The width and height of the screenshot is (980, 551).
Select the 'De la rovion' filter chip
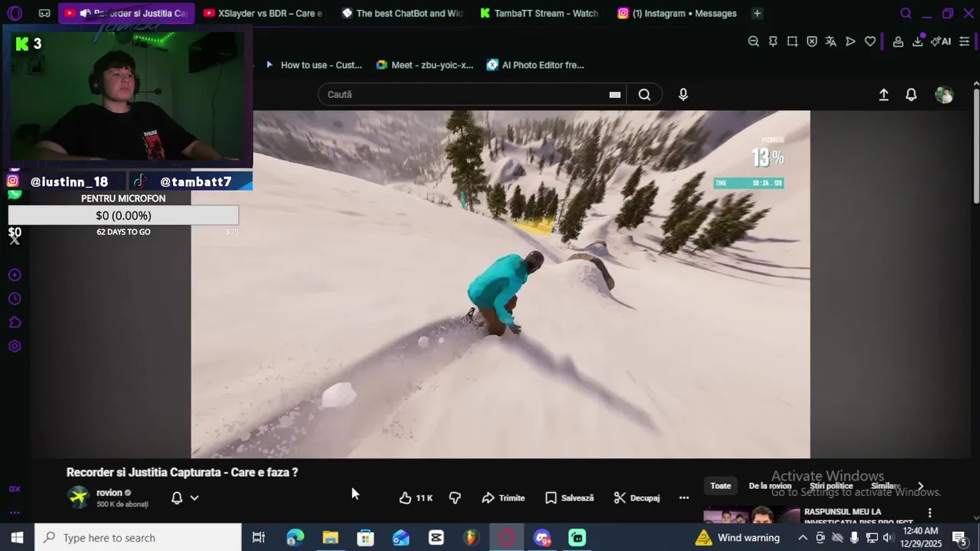coord(769,486)
